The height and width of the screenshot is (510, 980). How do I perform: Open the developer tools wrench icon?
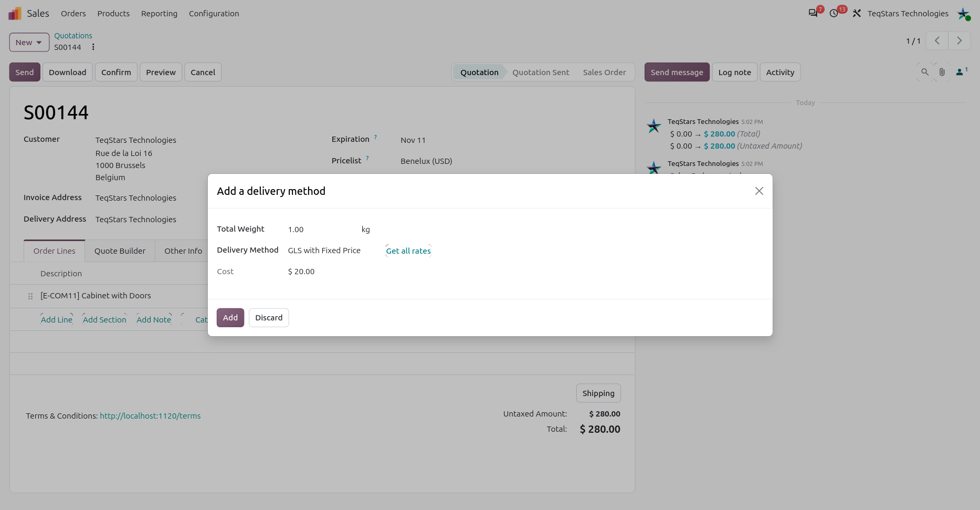click(x=857, y=13)
